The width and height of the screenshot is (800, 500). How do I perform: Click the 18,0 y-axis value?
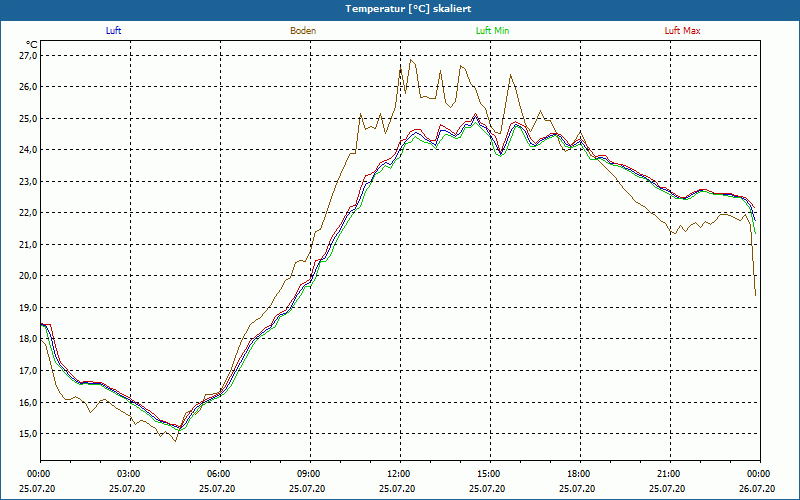coord(28,339)
